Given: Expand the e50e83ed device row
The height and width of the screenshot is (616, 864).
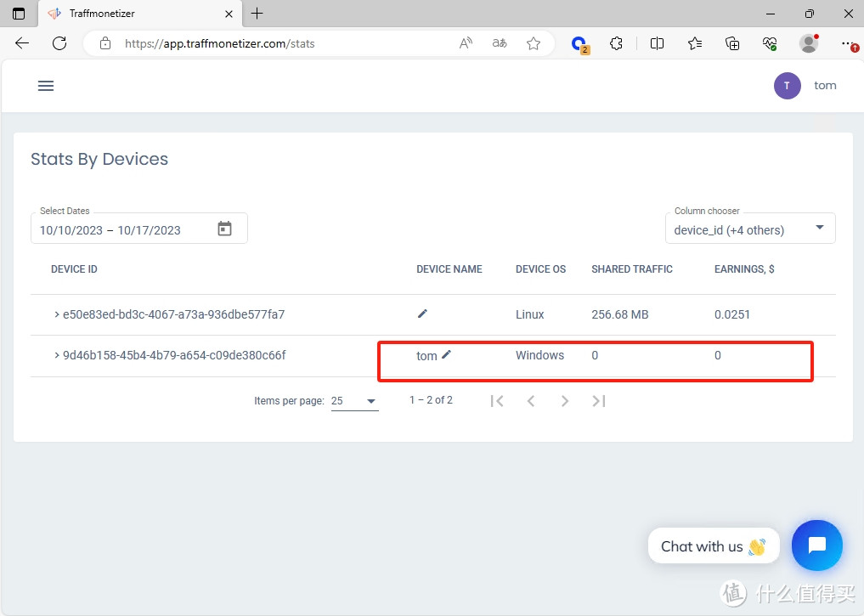Looking at the screenshot, I should (x=57, y=314).
